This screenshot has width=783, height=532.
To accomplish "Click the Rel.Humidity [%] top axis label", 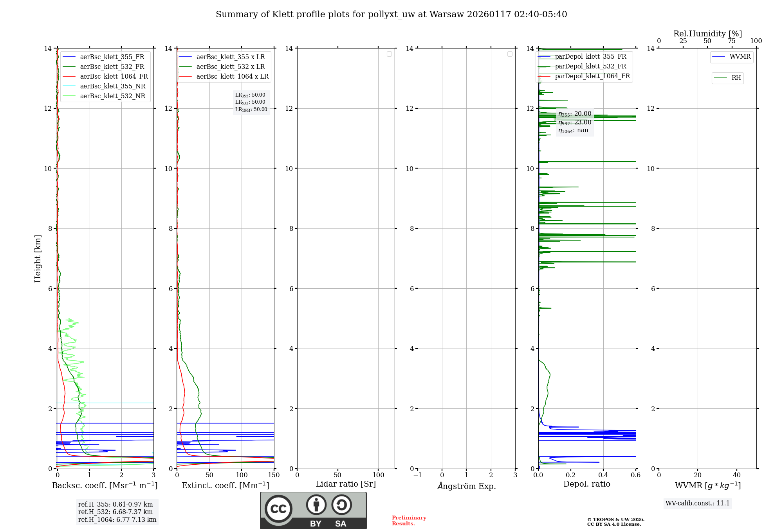I will pyautogui.click(x=707, y=34).
